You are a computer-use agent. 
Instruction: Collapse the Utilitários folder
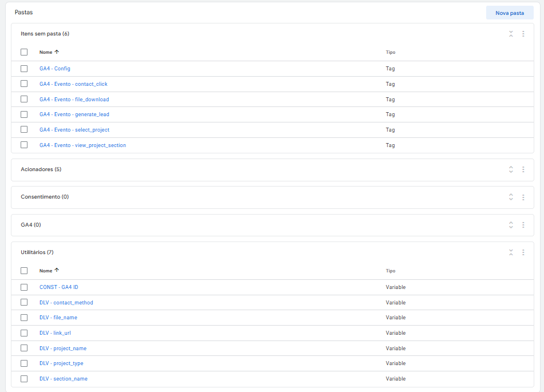tap(511, 252)
